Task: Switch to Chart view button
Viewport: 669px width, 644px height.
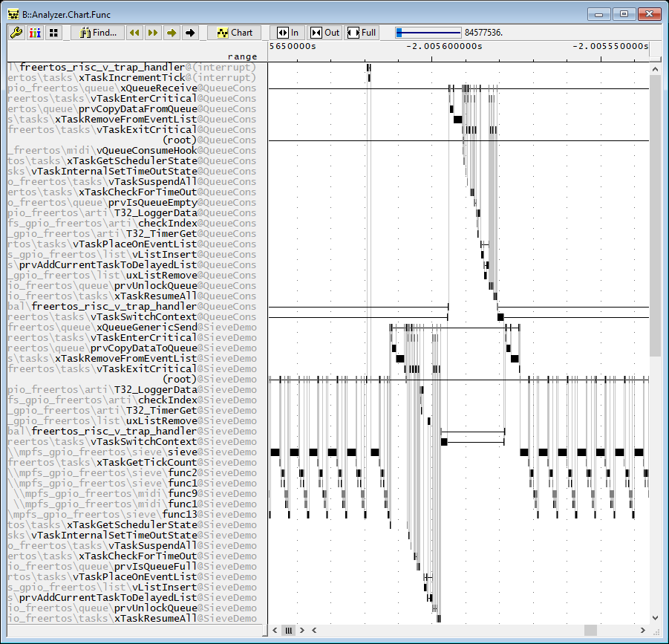Action: 234,33
